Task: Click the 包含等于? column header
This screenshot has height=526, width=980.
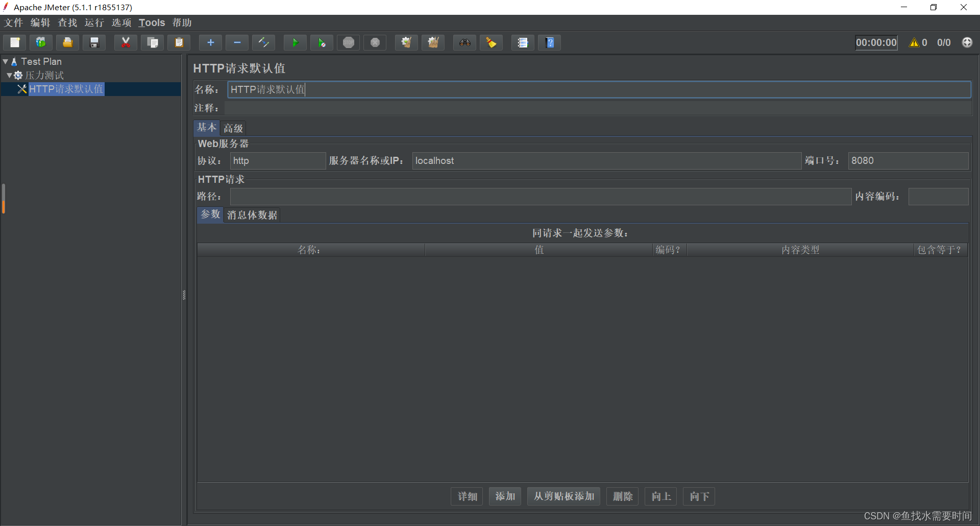Action: 941,250
